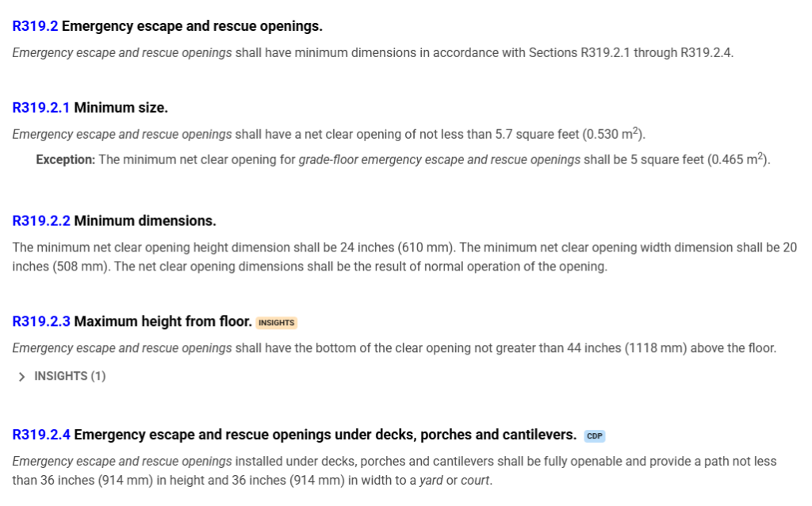The width and height of the screenshot is (812, 506).
Task: Click the 'under decks, porches and cantilevers' heading
Action: tap(325, 435)
